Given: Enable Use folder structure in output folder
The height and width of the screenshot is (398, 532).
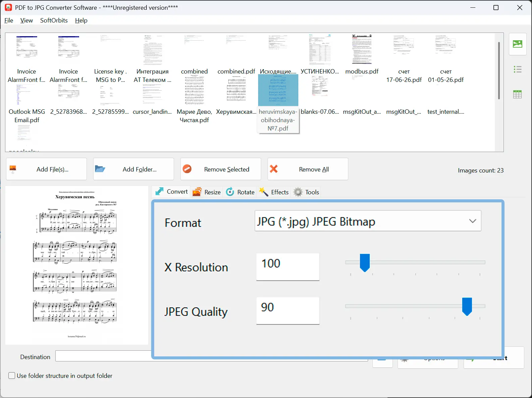Looking at the screenshot, I should coord(12,376).
